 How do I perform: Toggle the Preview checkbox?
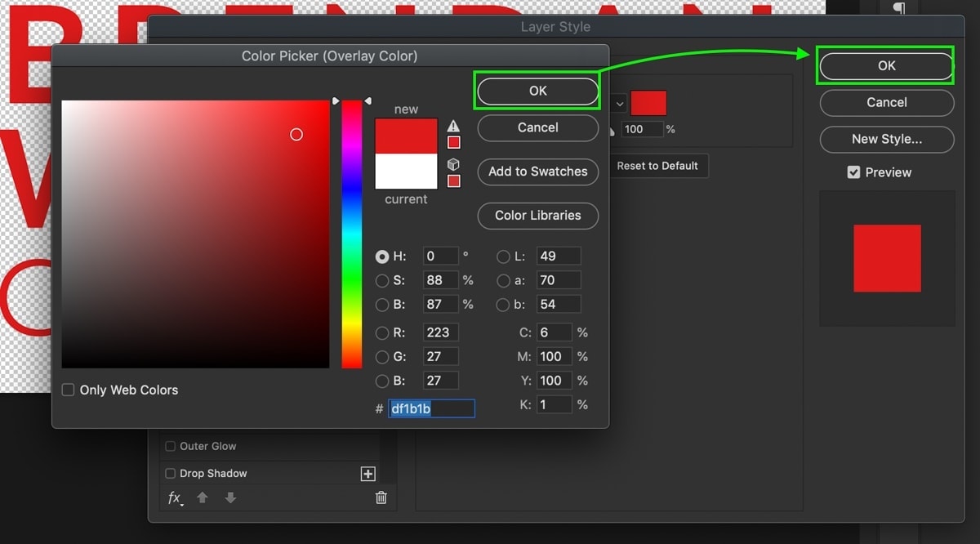tap(853, 172)
